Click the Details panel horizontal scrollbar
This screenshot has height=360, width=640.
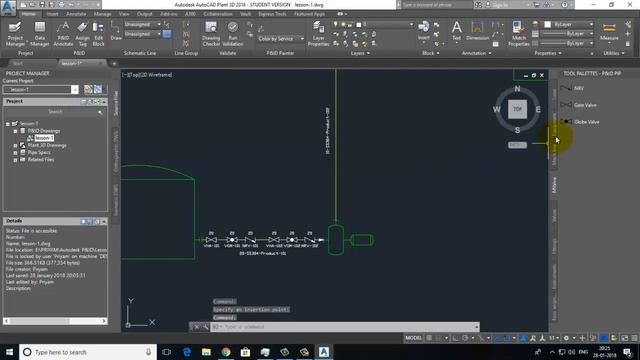point(55,321)
